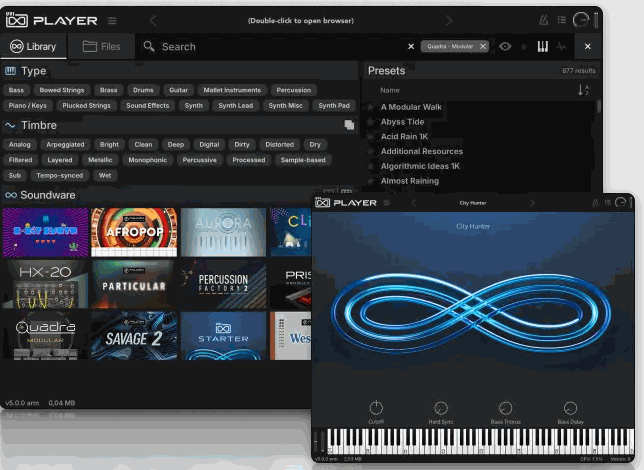Open the list settings icon in the back window header

[561, 20]
